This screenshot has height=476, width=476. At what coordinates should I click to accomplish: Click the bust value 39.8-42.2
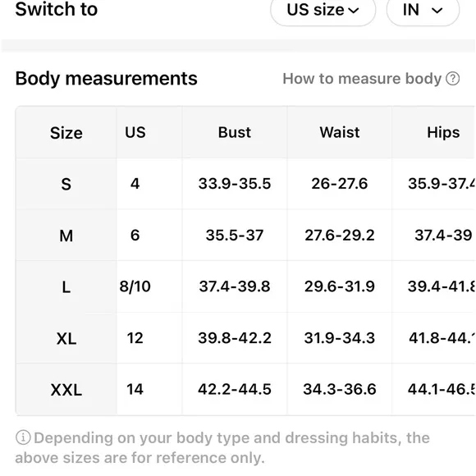[x=235, y=338]
